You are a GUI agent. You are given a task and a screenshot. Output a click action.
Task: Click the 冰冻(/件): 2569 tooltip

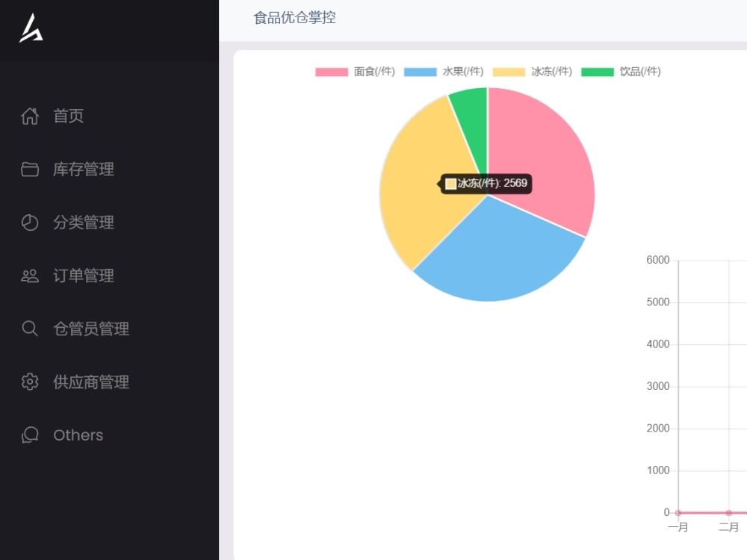[486, 184]
